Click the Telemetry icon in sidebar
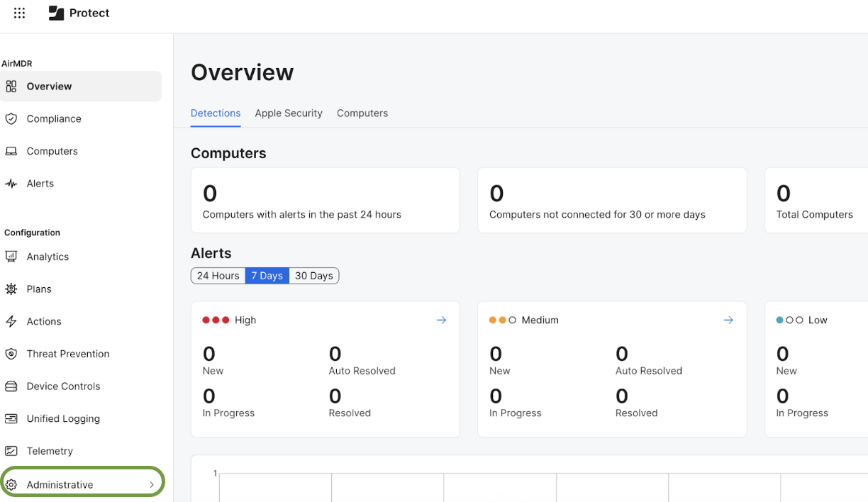Image resolution: width=868 pixels, height=502 pixels. (11, 451)
